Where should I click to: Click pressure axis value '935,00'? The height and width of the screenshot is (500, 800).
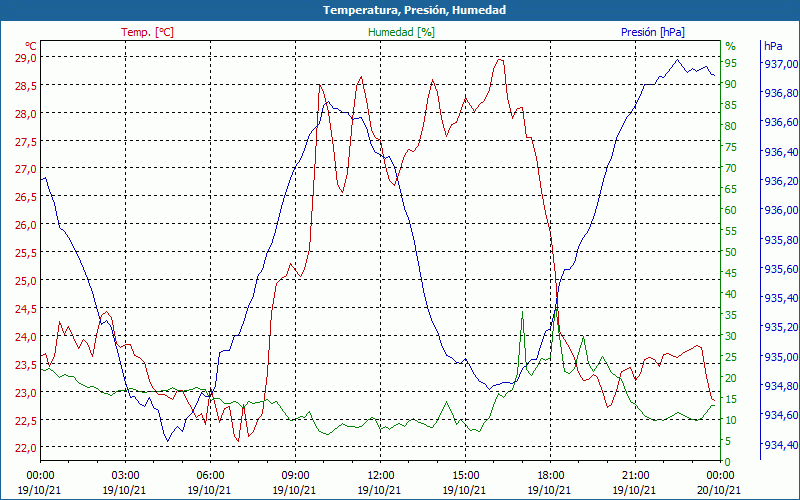[x=779, y=357]
